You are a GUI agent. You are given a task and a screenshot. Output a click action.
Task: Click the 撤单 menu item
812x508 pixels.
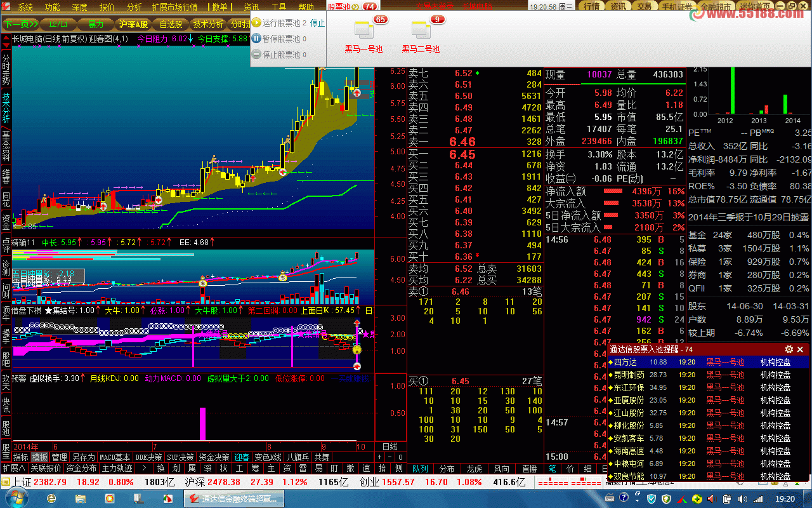click(219, 7)
